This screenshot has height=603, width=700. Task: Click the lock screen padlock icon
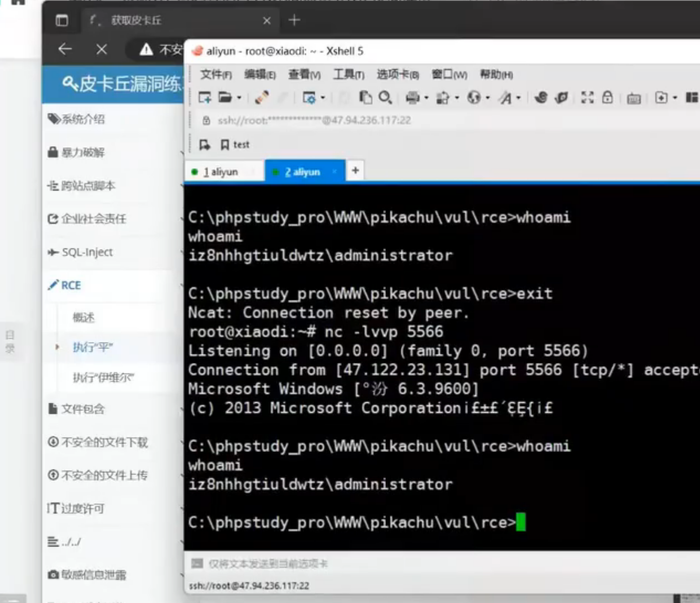[607, 97]
